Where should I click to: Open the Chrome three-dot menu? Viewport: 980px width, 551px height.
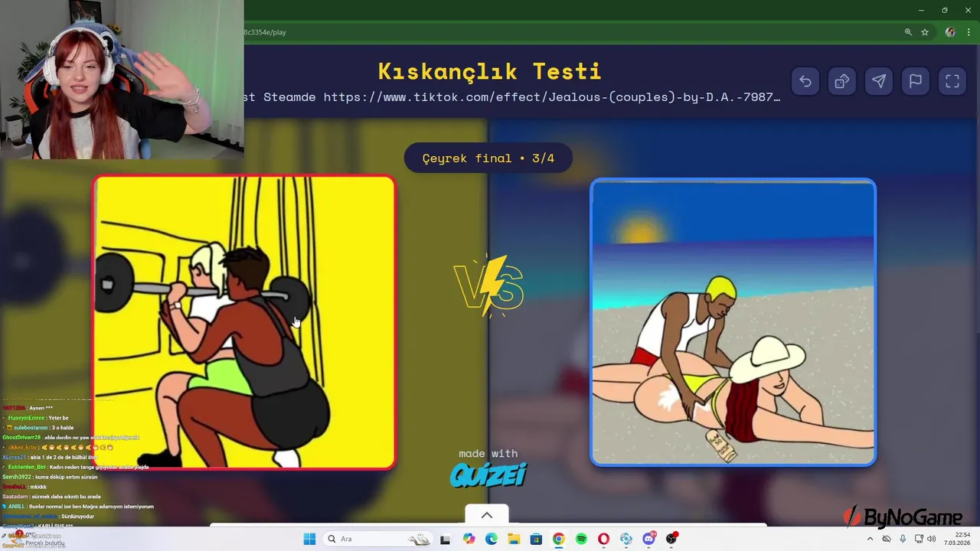[x=969, y=32]
